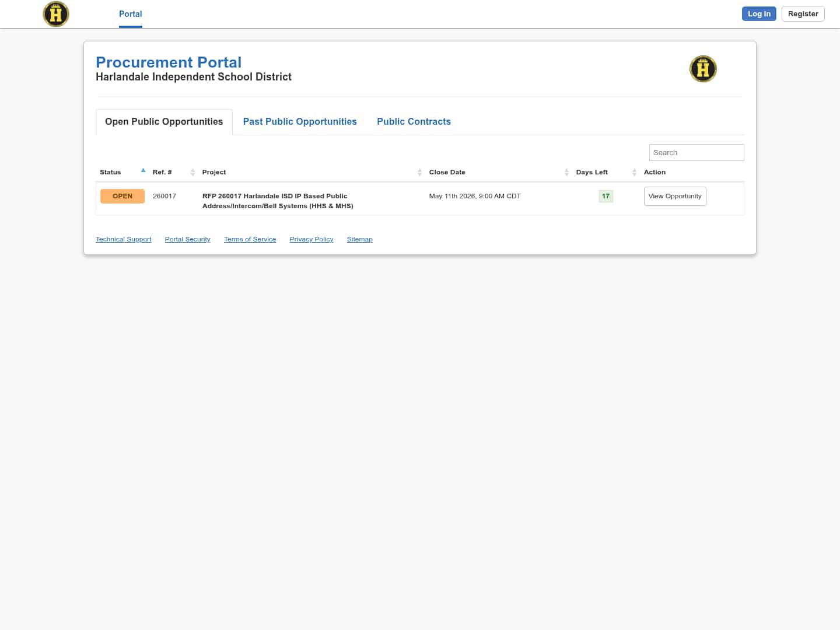The width and height of the screenshot is (840, 630).
Task: Click inside the Search field
Action: [x=696, y=152]
